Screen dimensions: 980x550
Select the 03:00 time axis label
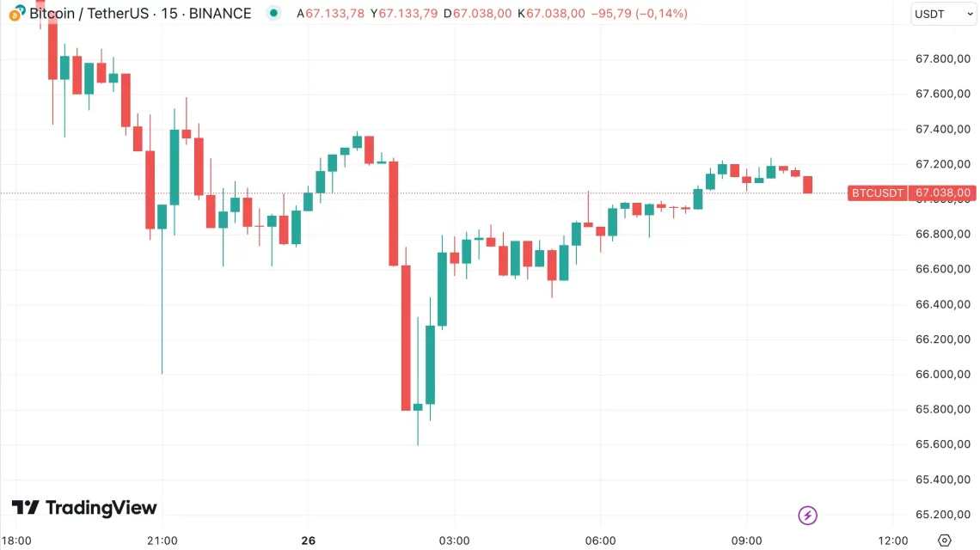click(454, 541)
